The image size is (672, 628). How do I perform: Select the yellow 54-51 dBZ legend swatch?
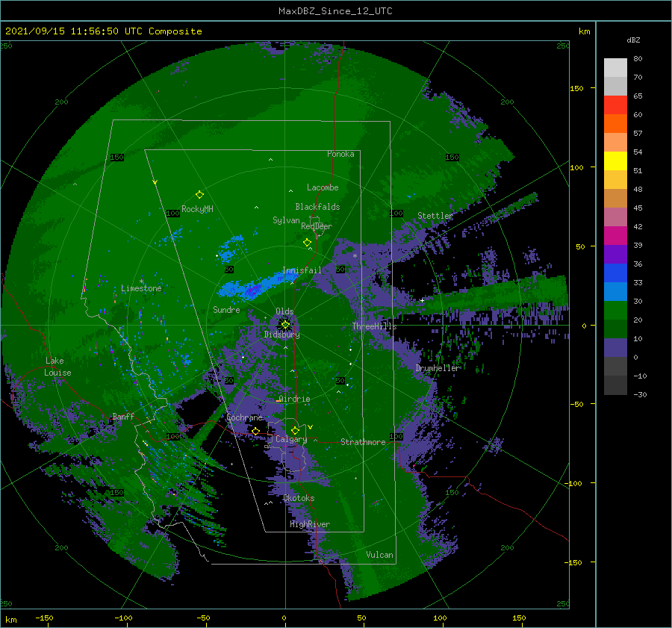(x=615, y=161)
